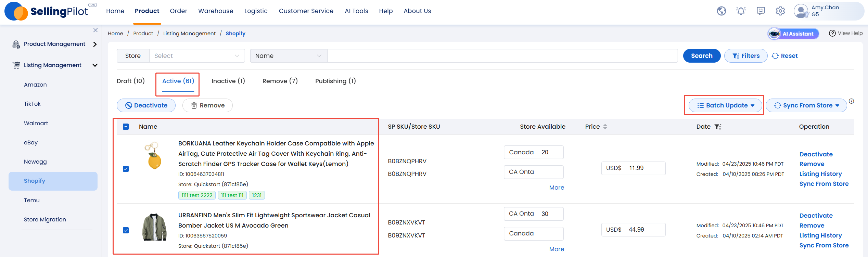The height and width of the screenshot is (257, 868).
Task: Sort by the Price column arrows
Action: 605,127
